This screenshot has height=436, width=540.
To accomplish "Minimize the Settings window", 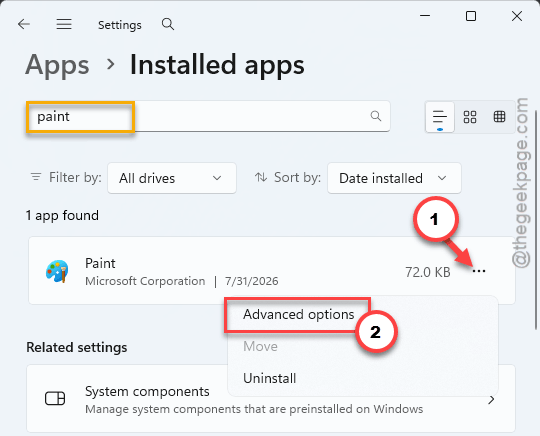I will point(425,16).
